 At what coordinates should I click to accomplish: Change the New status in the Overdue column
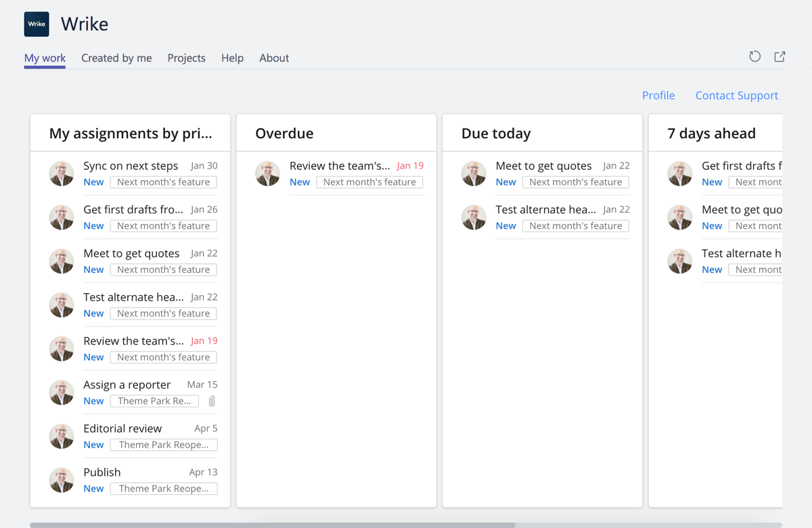(x=300, y=182)
